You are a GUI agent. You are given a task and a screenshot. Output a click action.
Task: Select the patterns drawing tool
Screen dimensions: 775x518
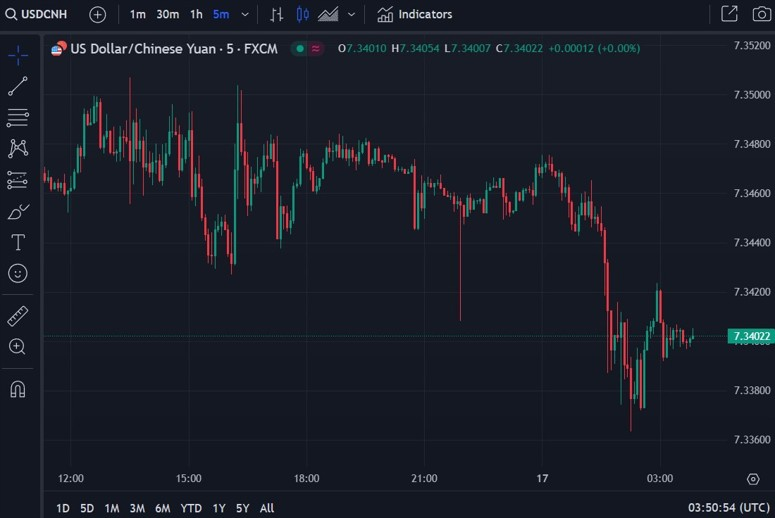(18, 148)
